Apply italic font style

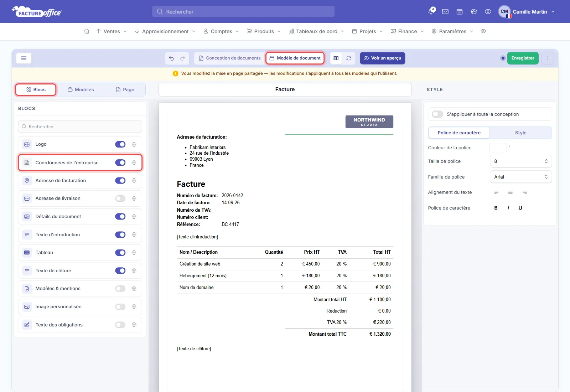pyautogui.click(x=508, y=208)
